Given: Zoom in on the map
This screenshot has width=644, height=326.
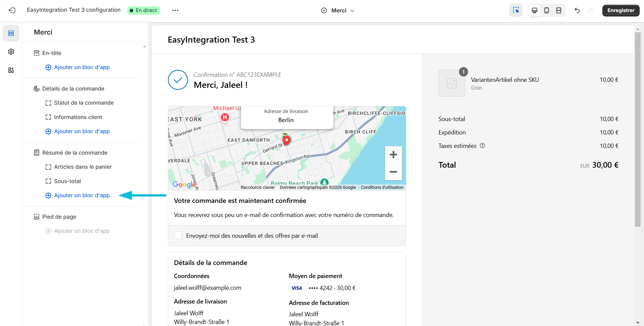Looking at the screenshot, I should (393, 155).
